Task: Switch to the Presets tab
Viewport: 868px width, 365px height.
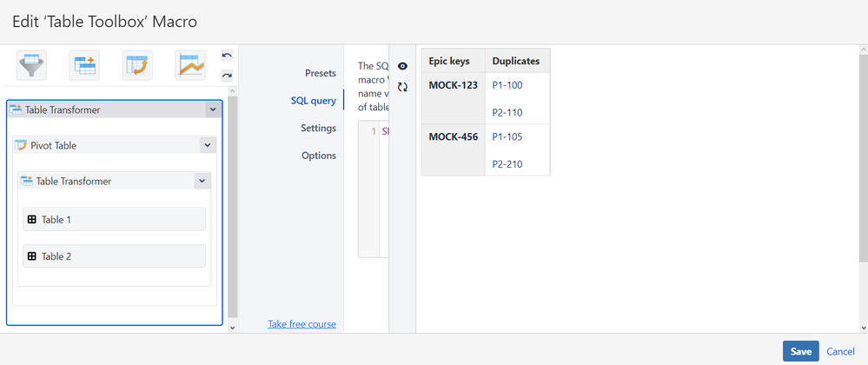Action: (321, 73)
